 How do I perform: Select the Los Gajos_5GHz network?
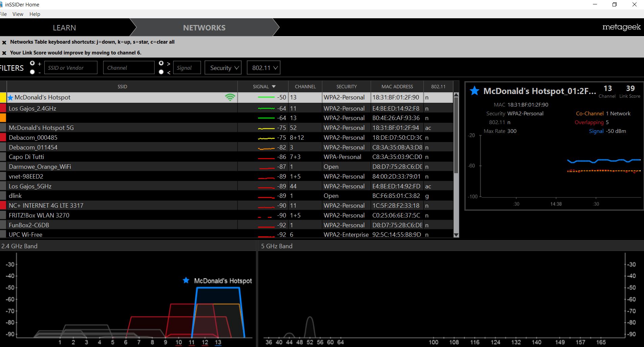[x=227, y=186]
